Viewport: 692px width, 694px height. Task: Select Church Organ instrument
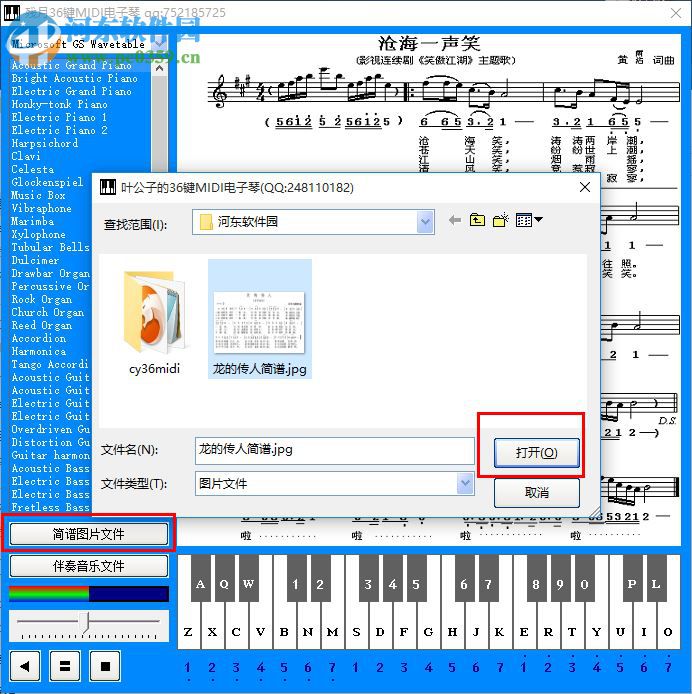tap(47, 312)
